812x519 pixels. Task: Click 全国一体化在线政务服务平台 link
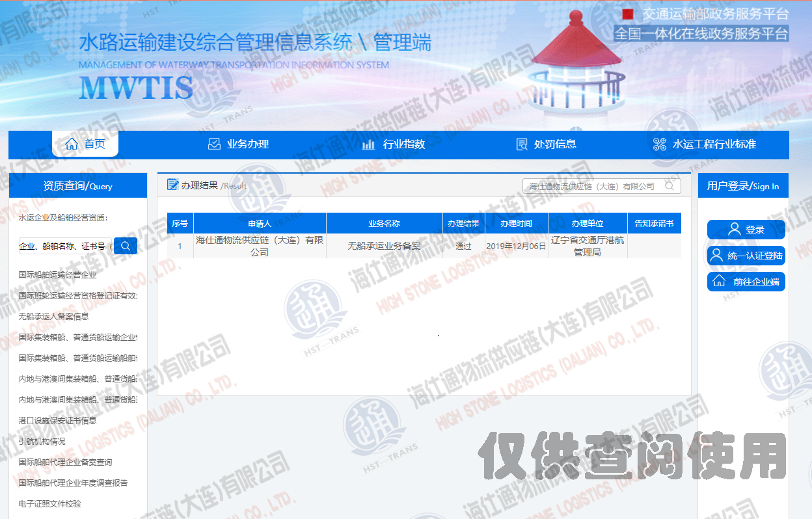pos(701,33)
